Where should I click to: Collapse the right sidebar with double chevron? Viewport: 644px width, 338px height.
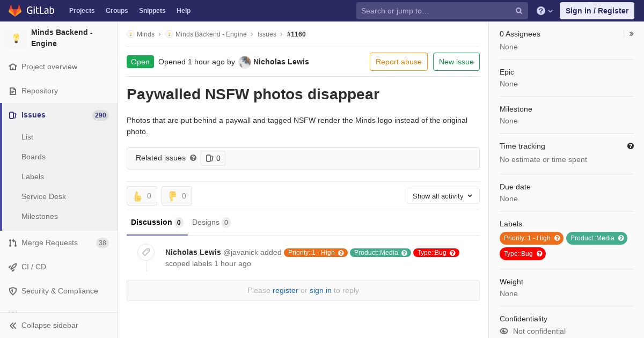(x=631, y=34)
